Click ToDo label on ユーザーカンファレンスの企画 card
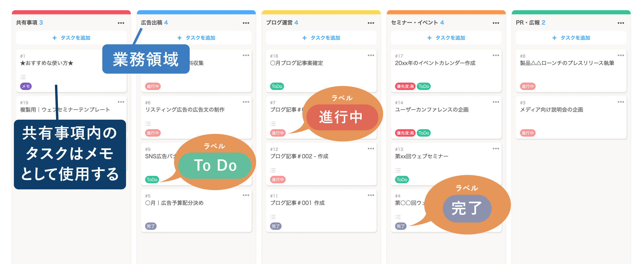 pos(424,133)
